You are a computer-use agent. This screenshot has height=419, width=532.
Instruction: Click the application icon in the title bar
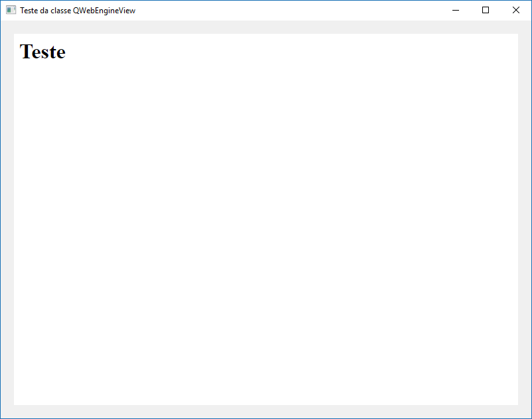coord(10,10)
